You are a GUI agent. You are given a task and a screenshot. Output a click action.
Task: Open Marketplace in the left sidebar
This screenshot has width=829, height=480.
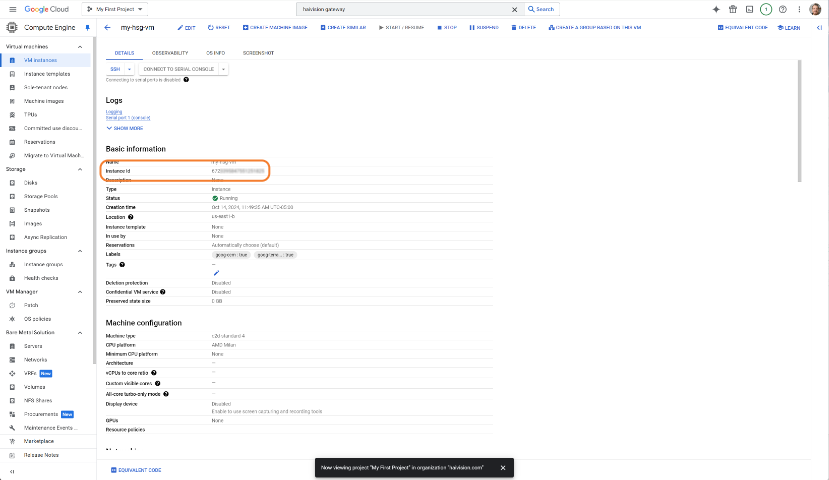[40, 441]
